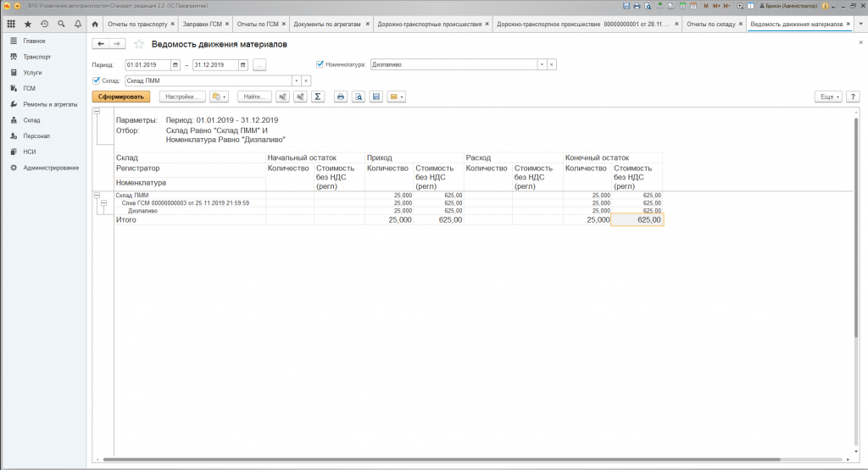Click the M memory button
Image resolution: width=868 pixels, height=470 pixels.
pyautogui.click(x=706, y=6)
